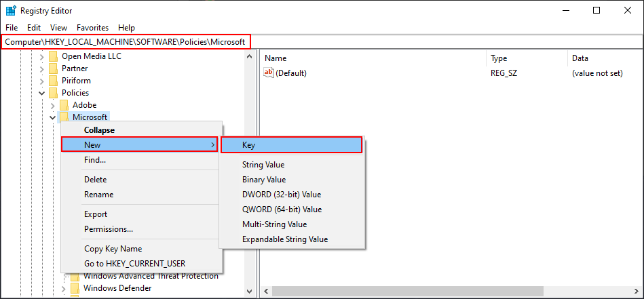Click the Windows Defender folder icon

(x=75, y=288)
